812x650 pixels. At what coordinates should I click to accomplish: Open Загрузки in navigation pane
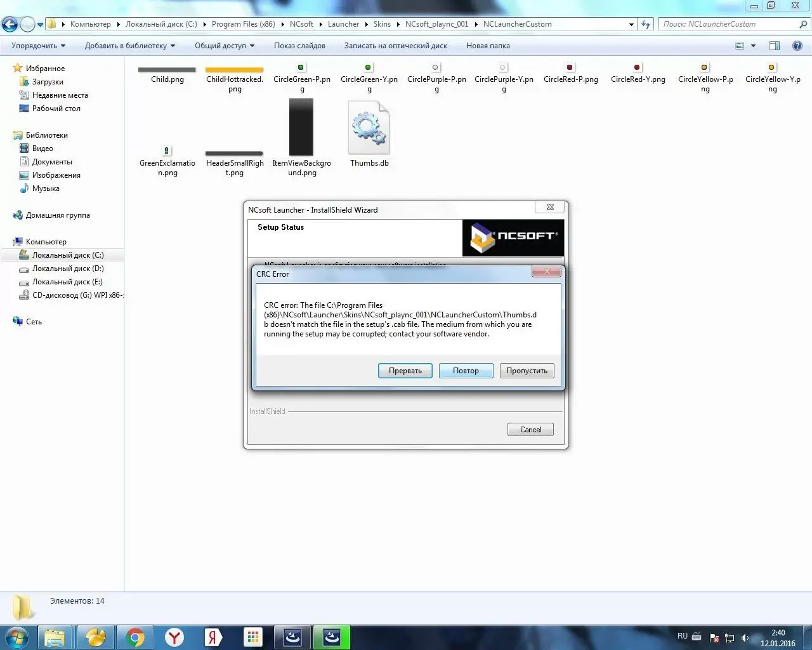pos(48,82)
